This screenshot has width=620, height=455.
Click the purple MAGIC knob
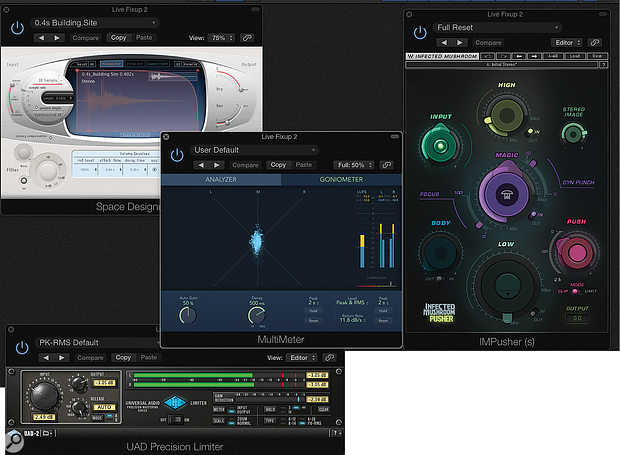point(506,194)
